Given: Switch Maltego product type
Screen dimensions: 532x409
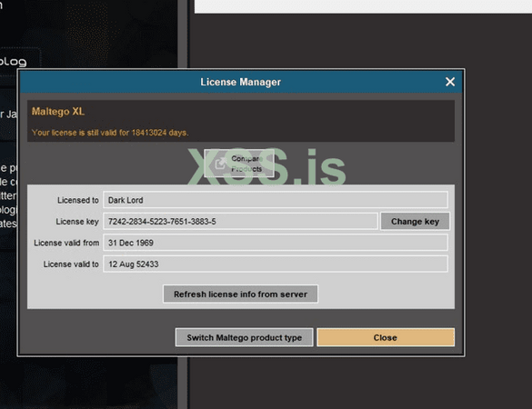Looking at the screenshot, I should (245, 337).
